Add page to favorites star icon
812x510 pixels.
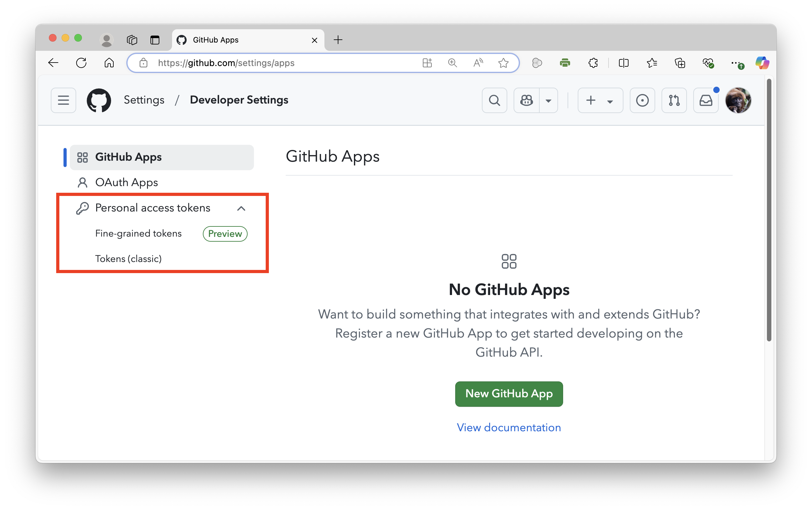(503, 63)
